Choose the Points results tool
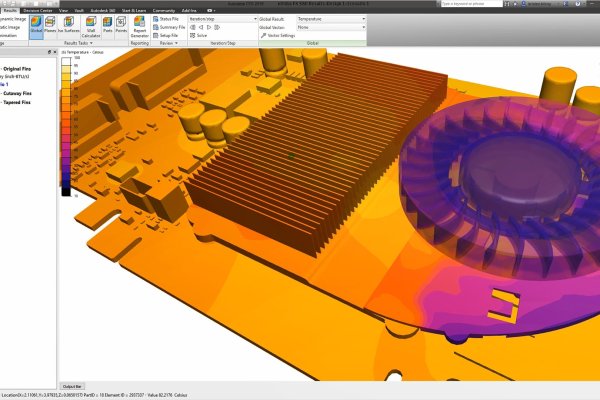The width and height of the screenshot is (600, 400). [121, 23]
